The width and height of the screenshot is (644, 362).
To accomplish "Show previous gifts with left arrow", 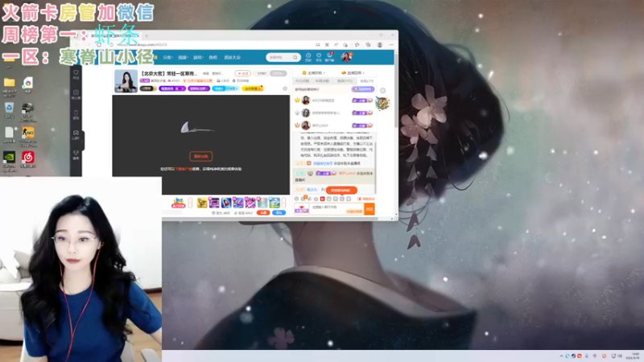I will click(x=190, y=203).
